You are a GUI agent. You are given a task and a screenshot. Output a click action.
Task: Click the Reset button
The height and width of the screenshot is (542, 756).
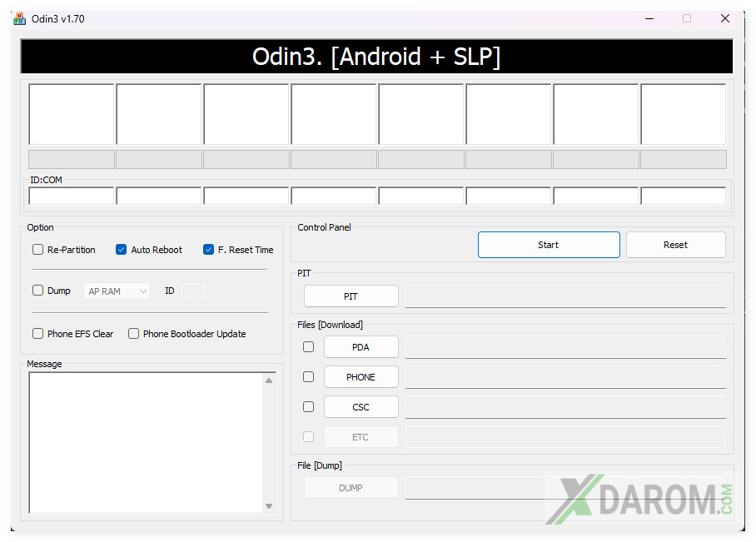[x=675, y=245]
